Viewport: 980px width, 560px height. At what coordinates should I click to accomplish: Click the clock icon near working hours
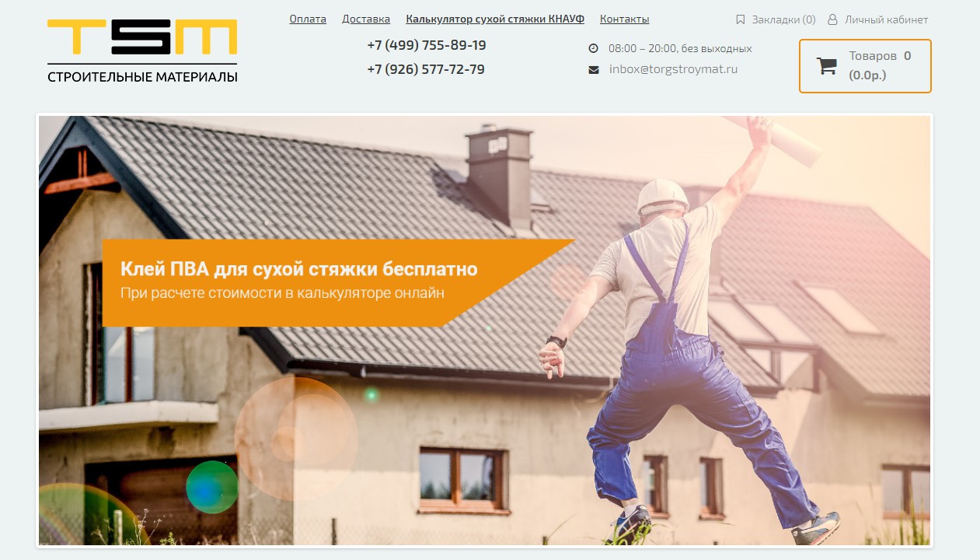pos(594,48)
